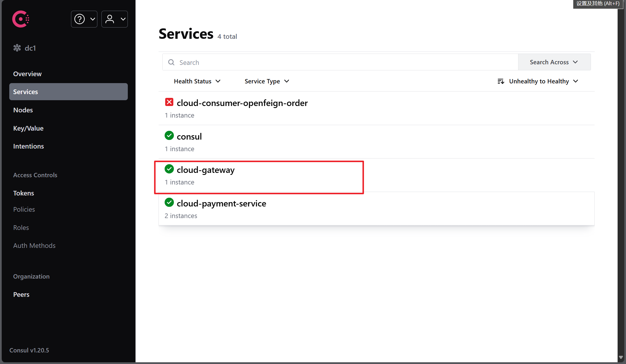
Task: Click into the Search input field
Action: pyautogui.click(x=345, y=62)
